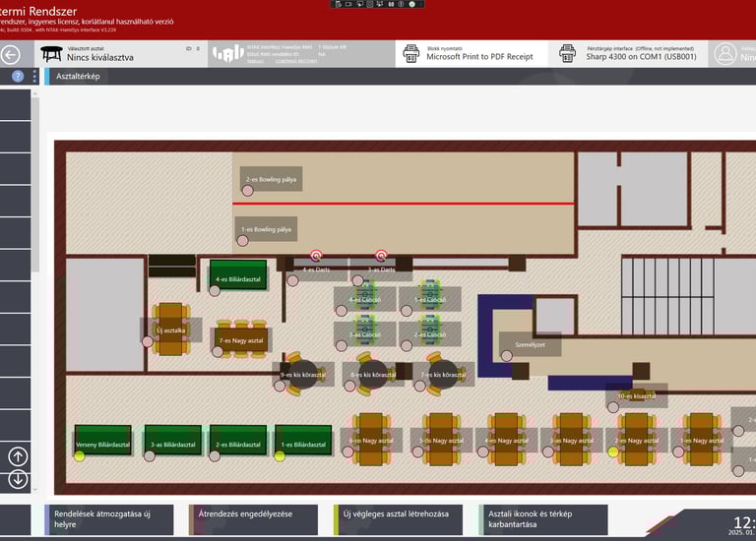Viewport: 756px width, 541px height.
Task: Click 'Asztali ikonok és térkép karbantartása' button
Action: (x=543, y=519)
